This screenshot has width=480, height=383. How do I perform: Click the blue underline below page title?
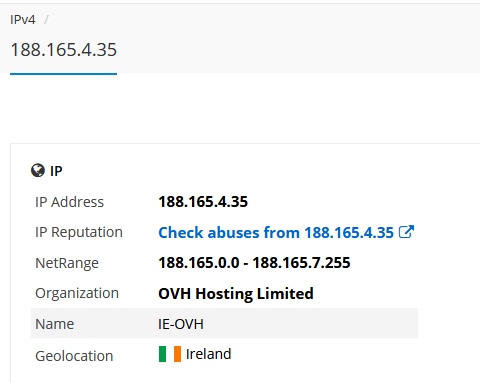click(x=63, y=74)
